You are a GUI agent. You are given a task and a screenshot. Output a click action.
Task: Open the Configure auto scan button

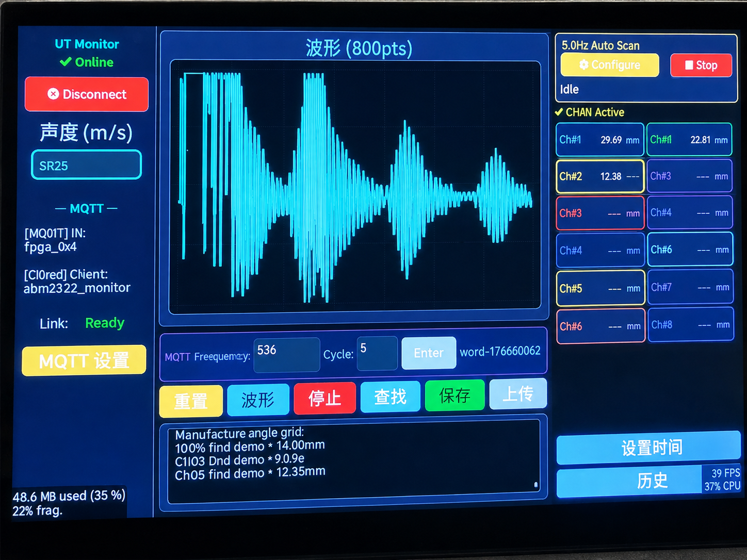pyautogui.click(x=610, y=65)
